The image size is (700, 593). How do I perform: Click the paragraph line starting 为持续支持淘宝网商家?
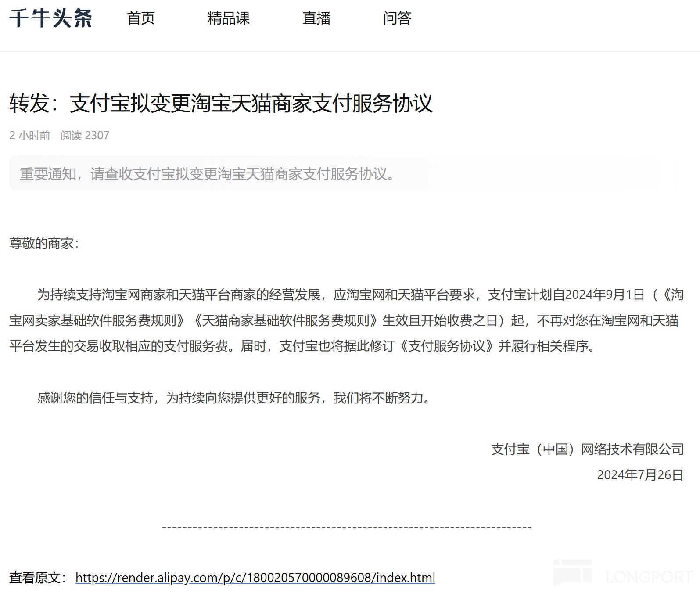360,295
